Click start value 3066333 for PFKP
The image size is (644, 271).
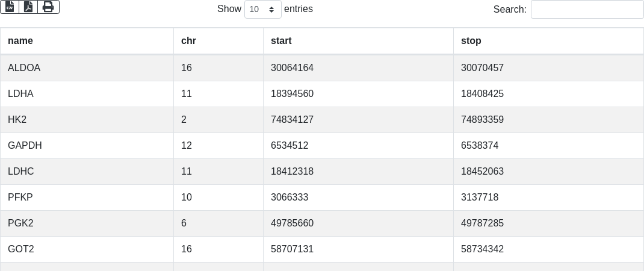point(289,198)
